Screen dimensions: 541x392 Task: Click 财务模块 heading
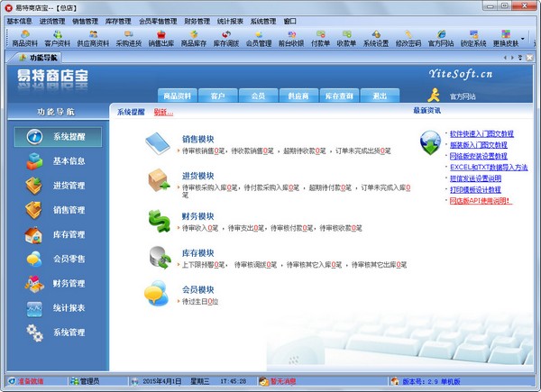[x=198, y=216]
